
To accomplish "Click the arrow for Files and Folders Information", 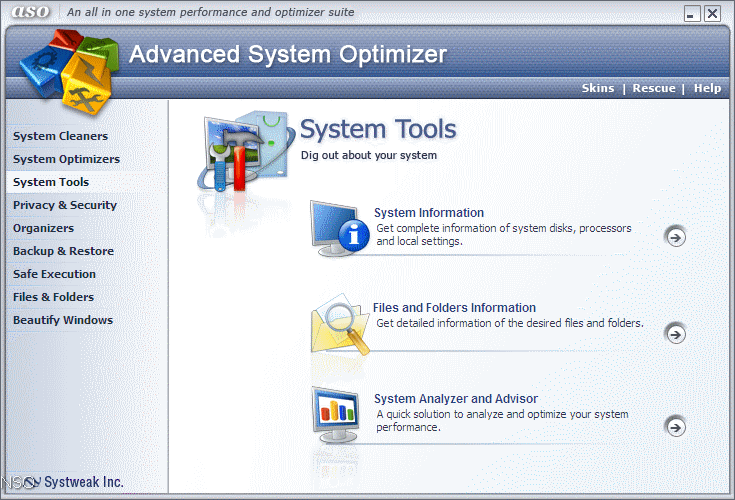I will click(x=675, y=334).
